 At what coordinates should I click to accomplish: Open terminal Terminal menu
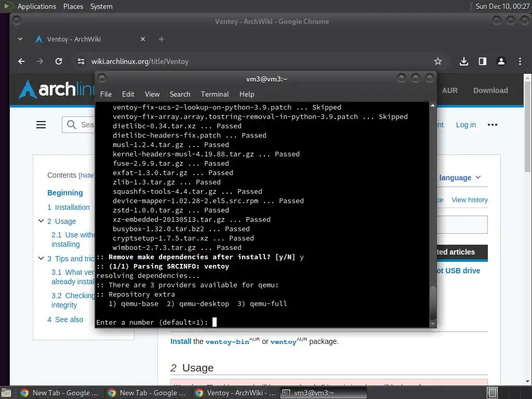[x=215, y=95]
